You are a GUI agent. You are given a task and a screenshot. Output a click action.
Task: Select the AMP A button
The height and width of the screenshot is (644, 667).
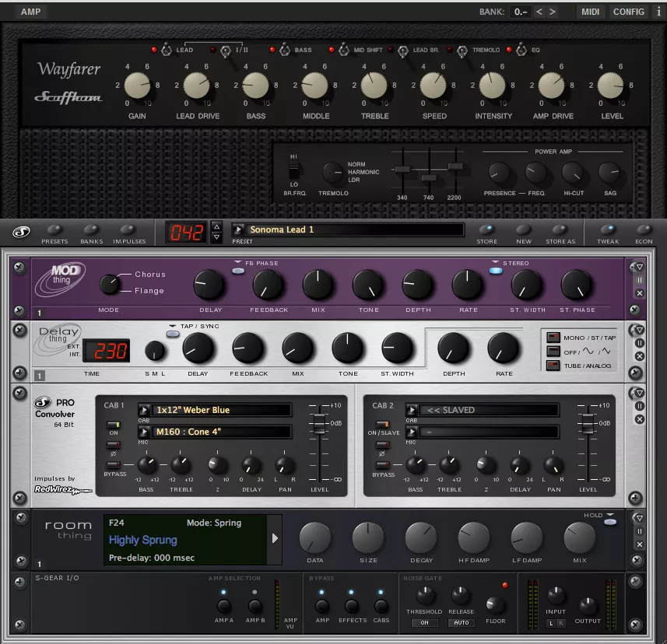224,606
